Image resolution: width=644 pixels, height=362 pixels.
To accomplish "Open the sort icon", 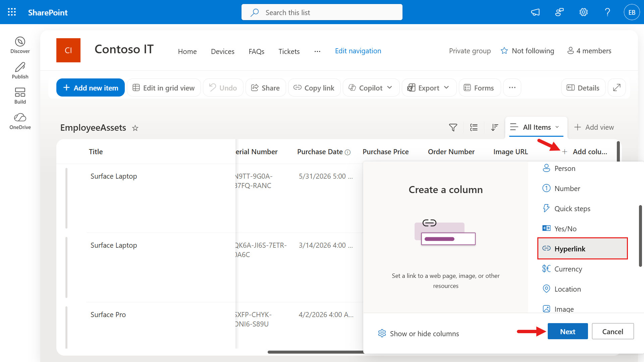I will [x=494, y=127].
